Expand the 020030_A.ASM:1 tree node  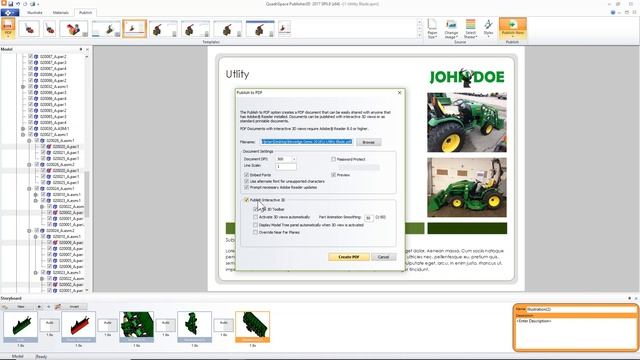tap(23, 129)
